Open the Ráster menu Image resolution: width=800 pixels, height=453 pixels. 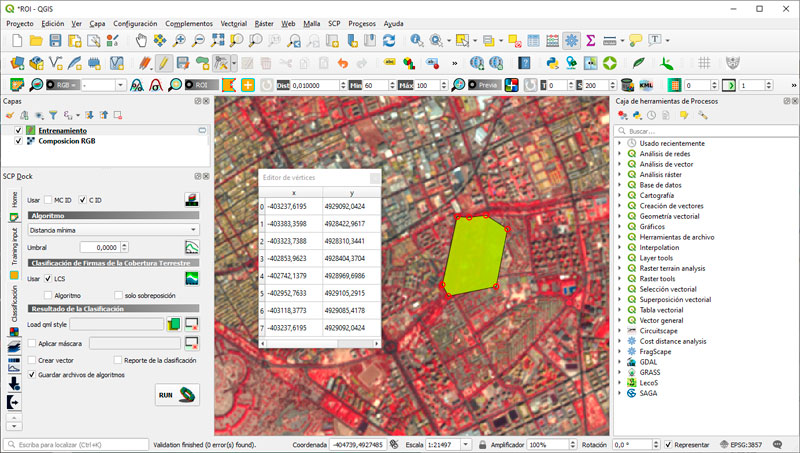click(264, 22)
